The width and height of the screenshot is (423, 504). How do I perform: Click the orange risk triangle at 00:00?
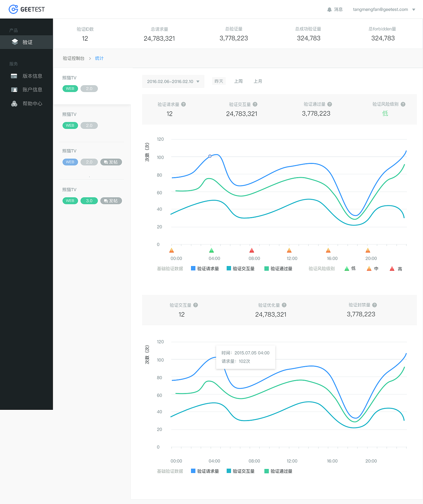coord(172,250)
